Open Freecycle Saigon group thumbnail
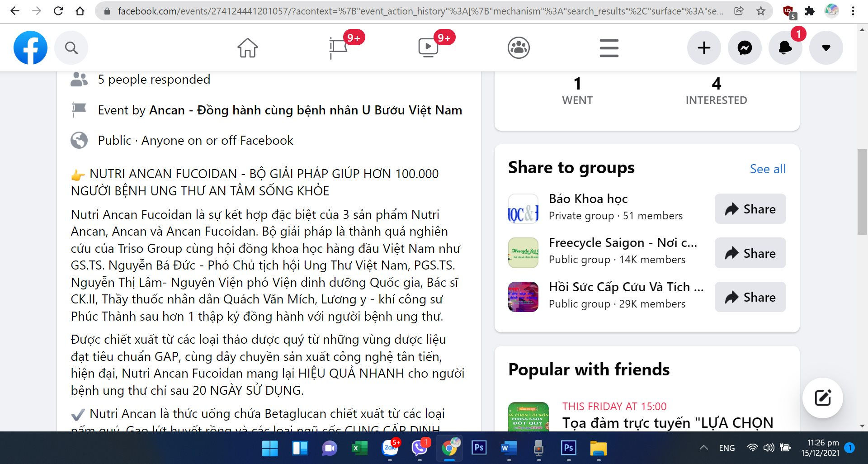Screen dimensions: 868x464 click(523, 253)
